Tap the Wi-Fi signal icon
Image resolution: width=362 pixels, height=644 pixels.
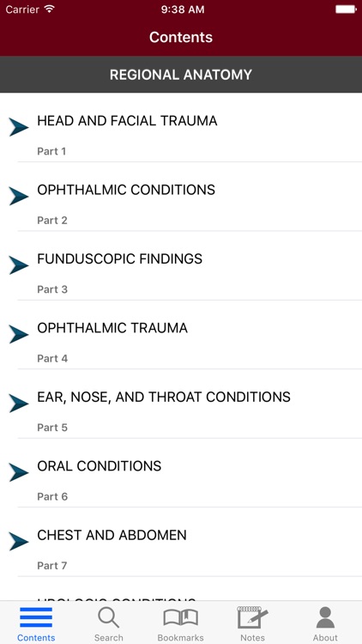pos(50,9)
